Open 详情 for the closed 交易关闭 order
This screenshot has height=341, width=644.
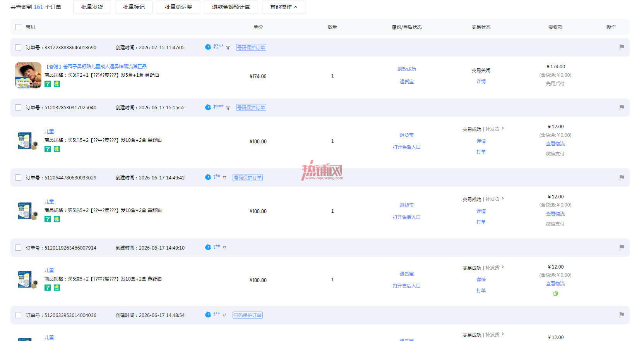481,81
